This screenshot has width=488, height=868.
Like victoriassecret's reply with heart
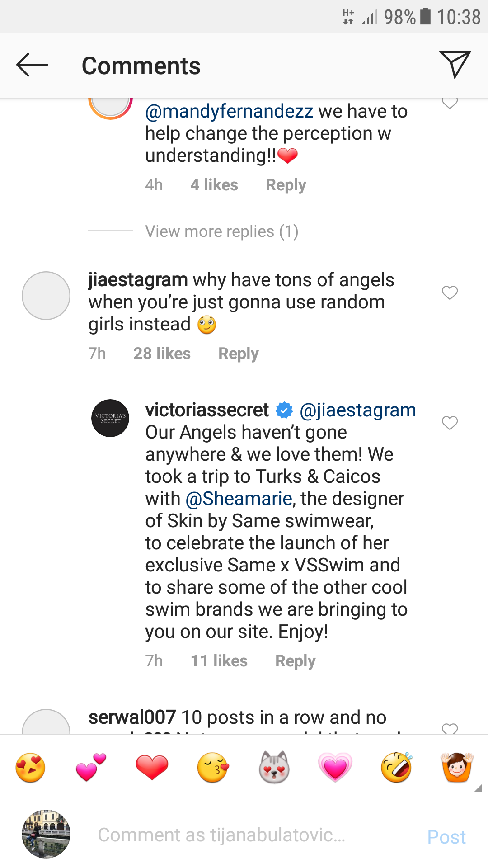point(450,423)
